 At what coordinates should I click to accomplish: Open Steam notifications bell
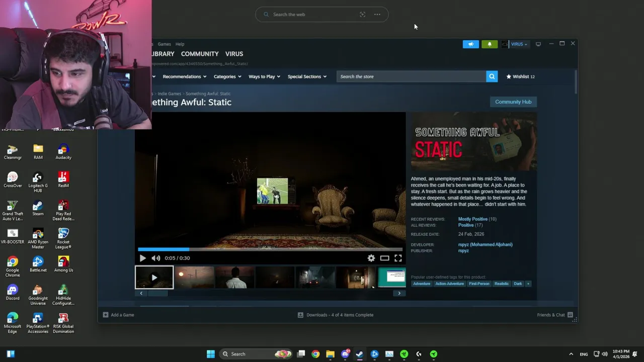490,44
